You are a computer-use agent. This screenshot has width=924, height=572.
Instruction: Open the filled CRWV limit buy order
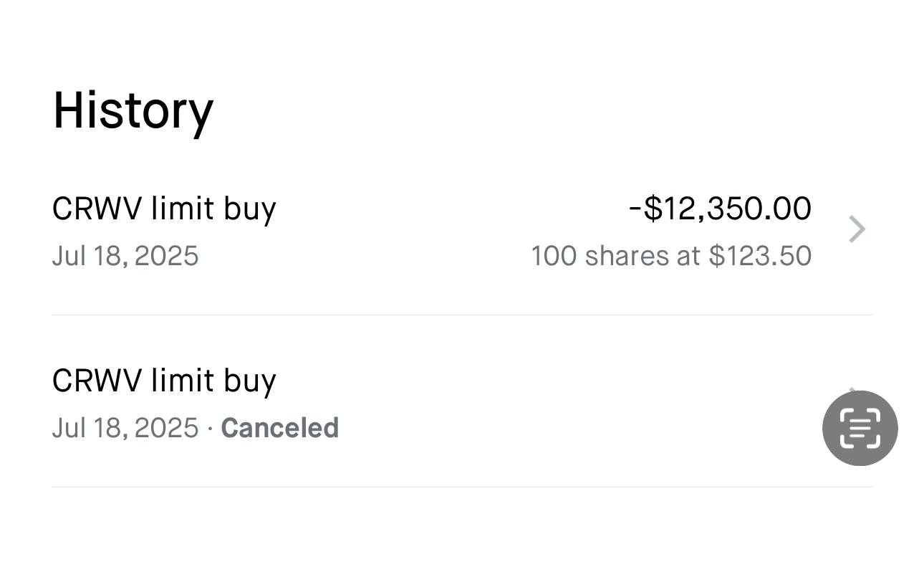[x=462, y=231]
